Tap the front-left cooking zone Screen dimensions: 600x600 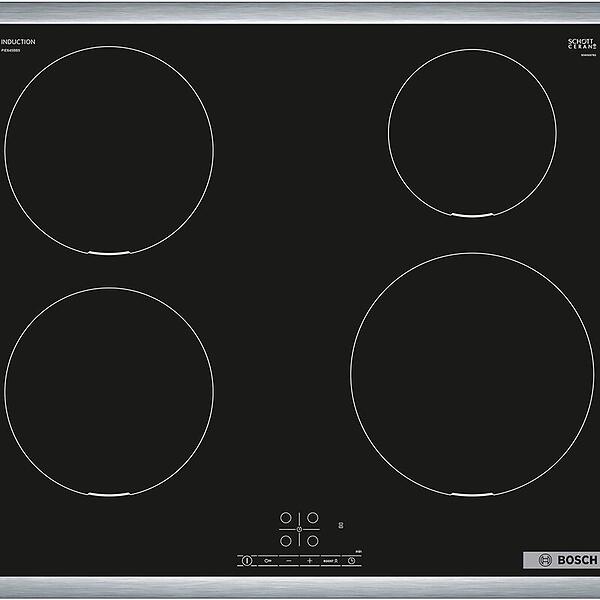[108, 392]
